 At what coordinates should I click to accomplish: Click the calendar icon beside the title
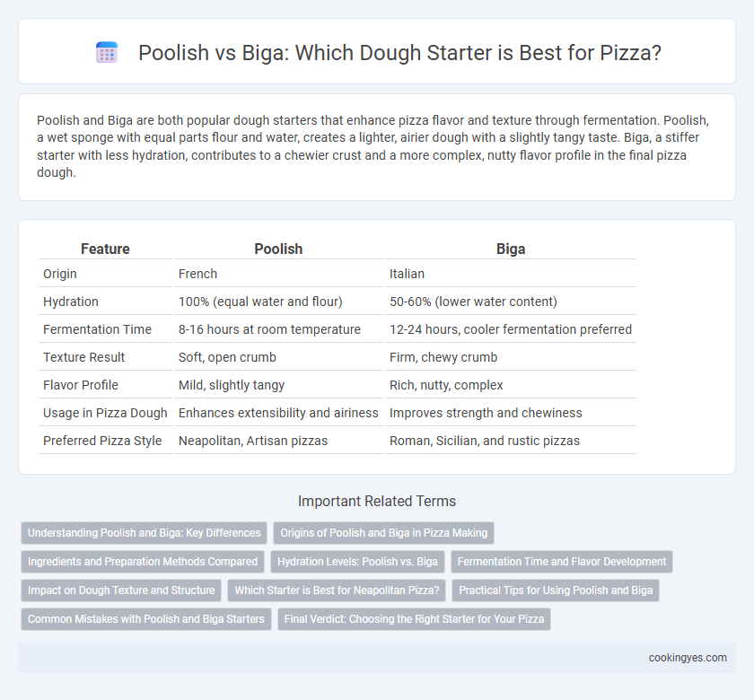[x=107, y=52]
